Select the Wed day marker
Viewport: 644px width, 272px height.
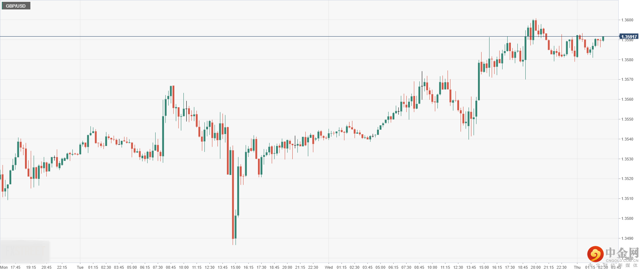point(329,267)
